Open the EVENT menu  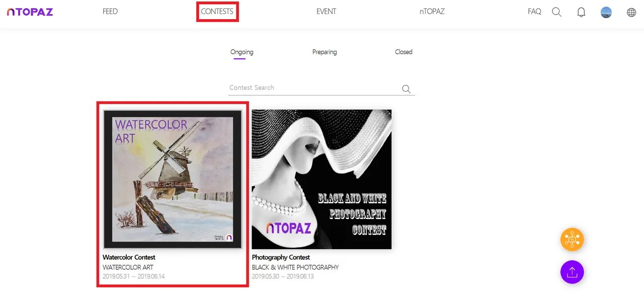pyautogui.click(x=326, y=12)
